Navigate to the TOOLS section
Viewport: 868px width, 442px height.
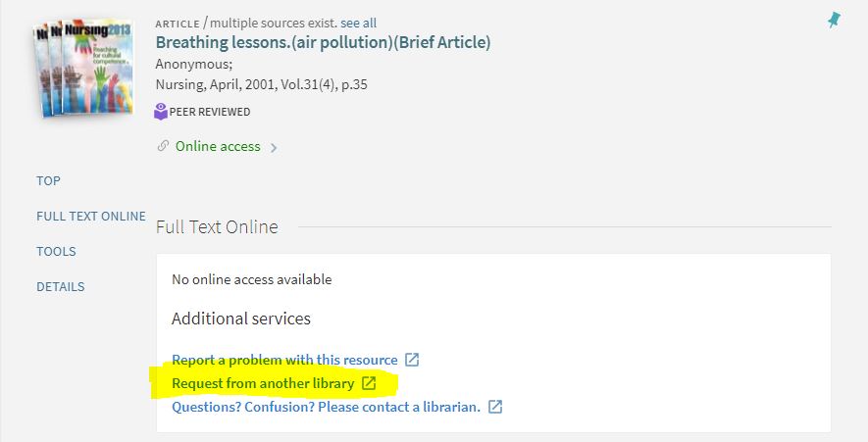(56, 251)
